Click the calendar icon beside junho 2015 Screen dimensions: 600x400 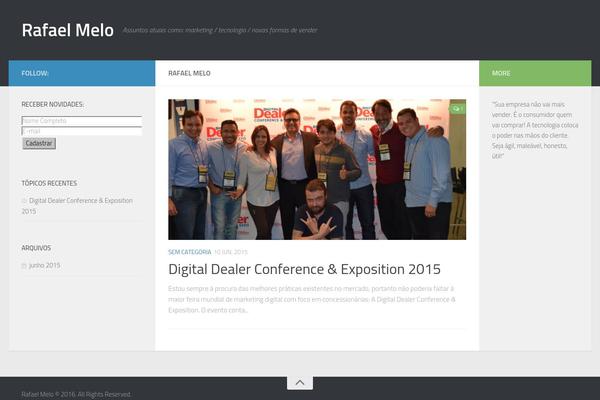(x=24, y=266)
